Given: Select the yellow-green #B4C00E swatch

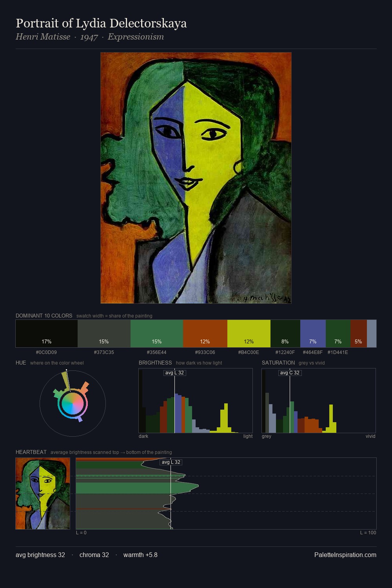Looking at the screenshot, I should click(249, 334).
